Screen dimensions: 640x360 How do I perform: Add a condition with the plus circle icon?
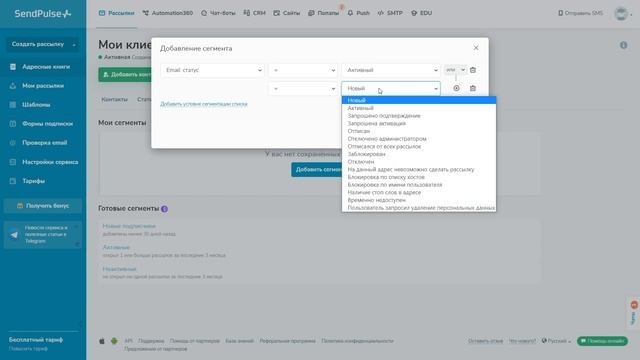tap(456, 88)
